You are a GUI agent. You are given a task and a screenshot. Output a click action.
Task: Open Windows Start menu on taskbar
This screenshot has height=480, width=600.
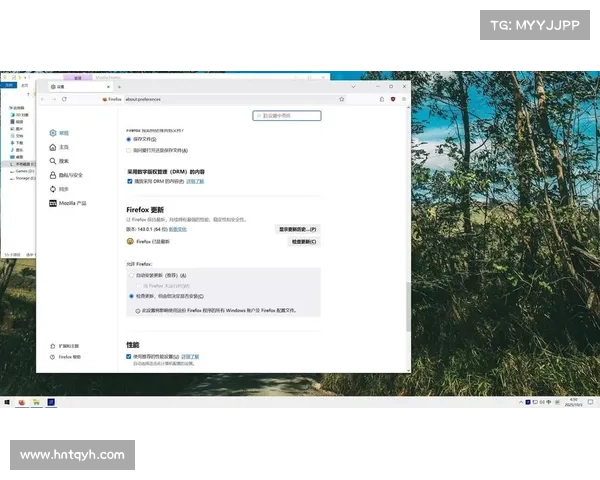[7, 402]
